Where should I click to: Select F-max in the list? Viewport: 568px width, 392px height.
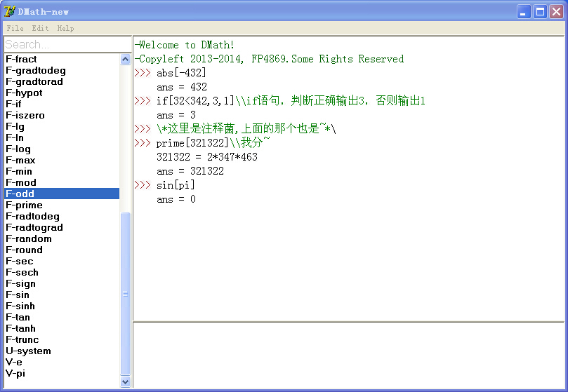coord(62,160)
